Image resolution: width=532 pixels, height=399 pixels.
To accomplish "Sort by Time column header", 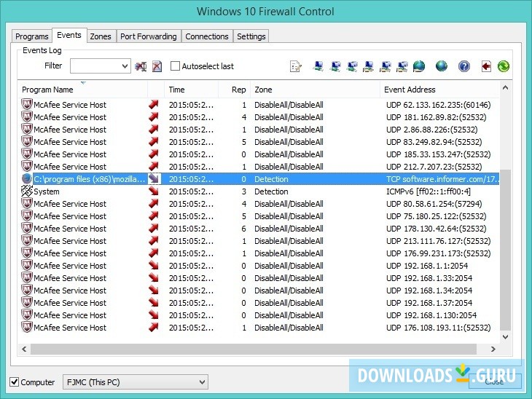I will pos(192,90).
